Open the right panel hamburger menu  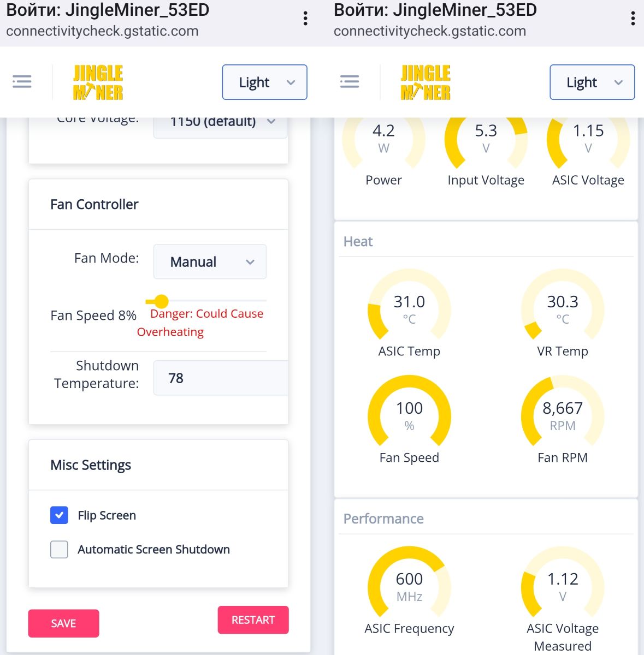[x=350, y=82]
